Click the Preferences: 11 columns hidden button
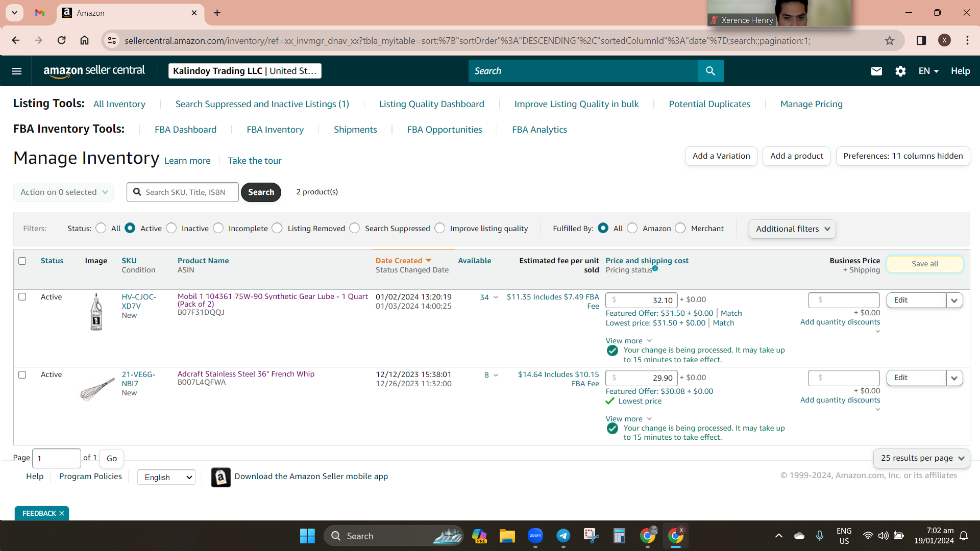This screenshot has height=551, width=980. pos(903,156)
